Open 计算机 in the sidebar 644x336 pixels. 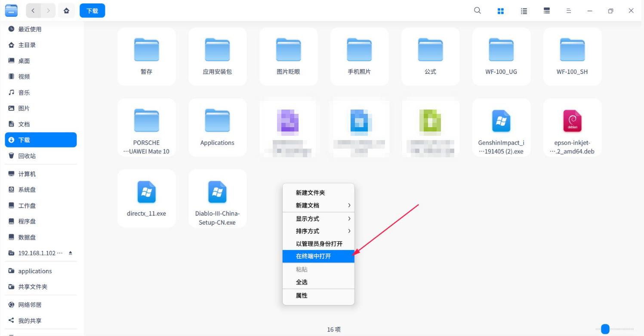pos(27,174)
